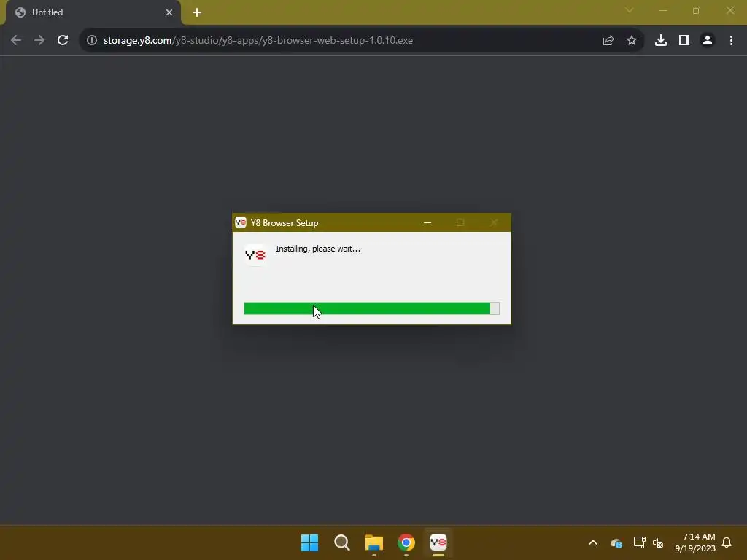This screenshot has width=747, height=560.
Task: Open the notifications bell
Action: pyautogui.click(x=727, y=542)
